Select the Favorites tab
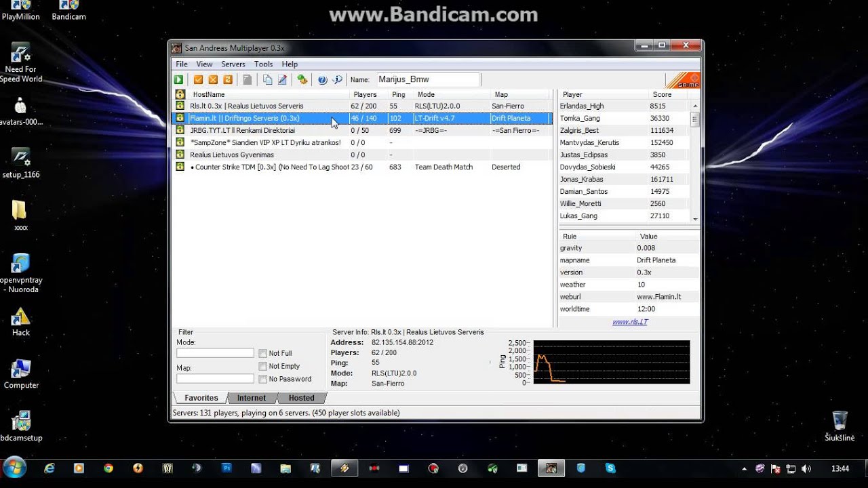 tap(201, 399)
